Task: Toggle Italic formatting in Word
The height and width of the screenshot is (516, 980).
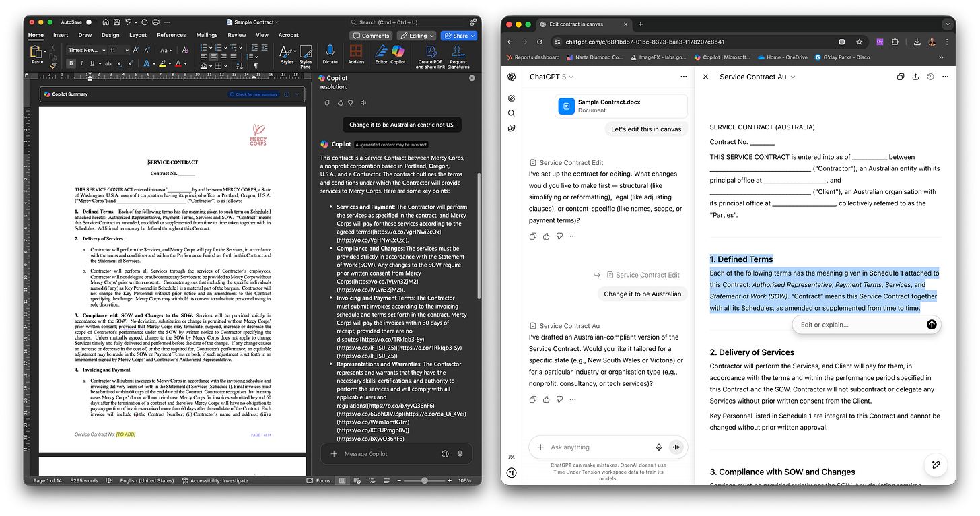Action: click(x=83, y=63)
